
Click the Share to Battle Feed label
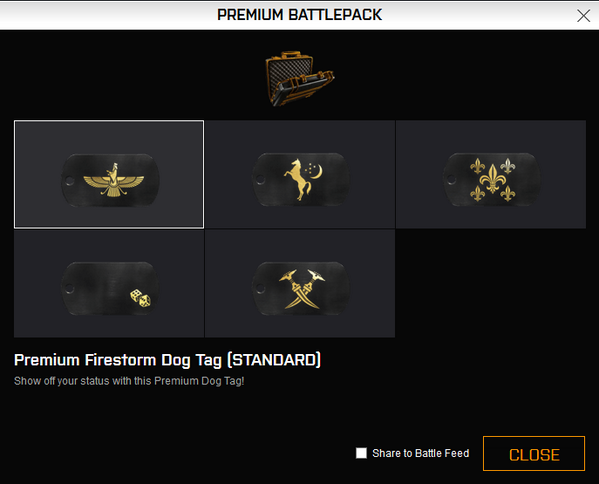pyautogui.click(x=421, y=453)
